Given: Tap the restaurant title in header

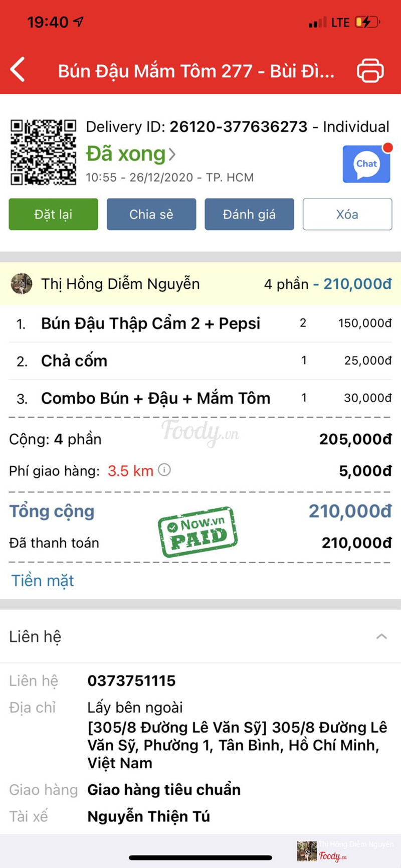Looking at the screenshot, I should pos(196,71).
